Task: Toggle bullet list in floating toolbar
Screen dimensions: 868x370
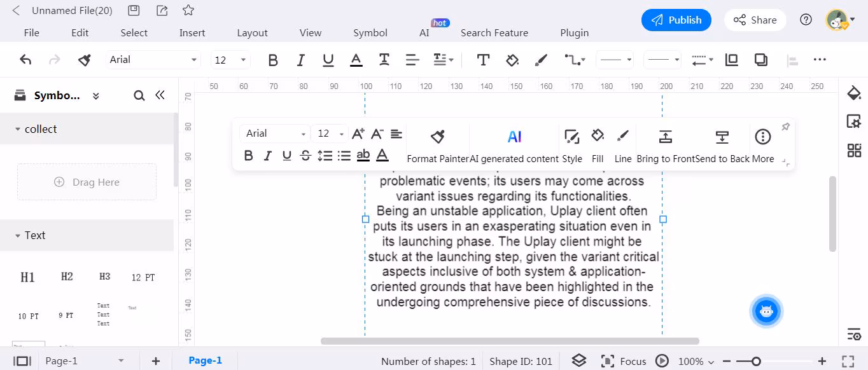Action: tap(344, 155)
